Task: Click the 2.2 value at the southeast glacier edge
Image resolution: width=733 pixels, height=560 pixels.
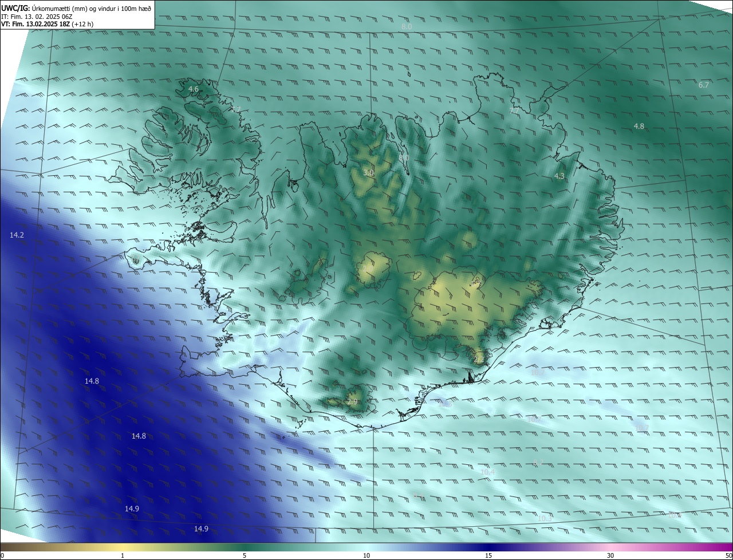Action: [479, 360]
